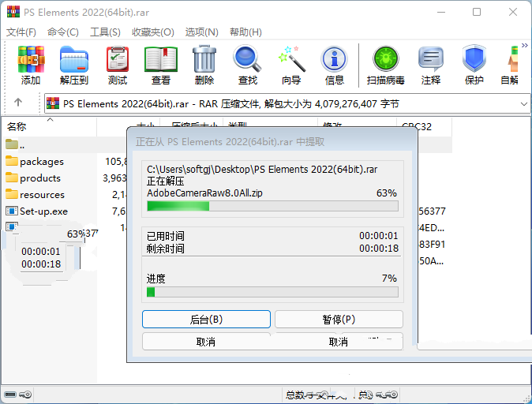Click the products folder icon
The width and height of the screenshot is (532, 404).
tap(12, 178)
